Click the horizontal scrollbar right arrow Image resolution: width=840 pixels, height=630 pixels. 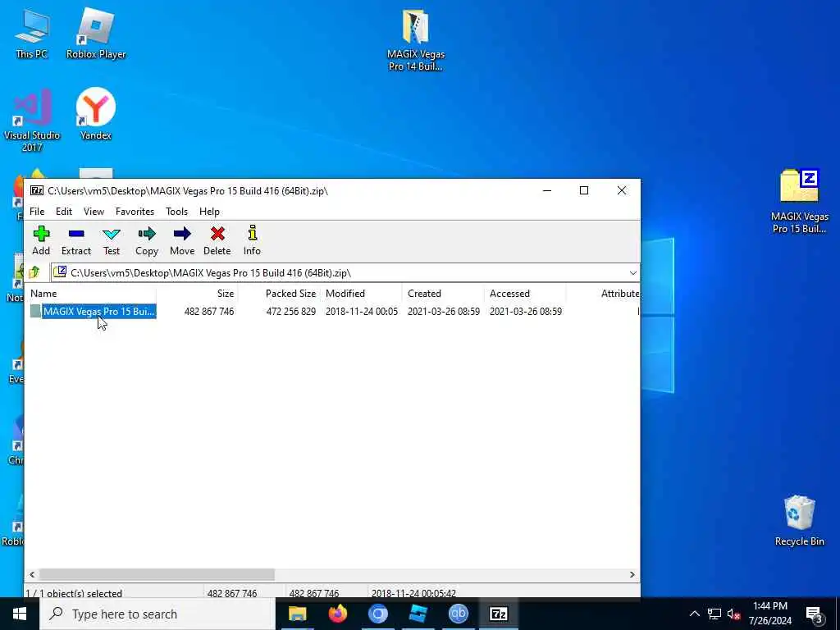tap(632, 574)
